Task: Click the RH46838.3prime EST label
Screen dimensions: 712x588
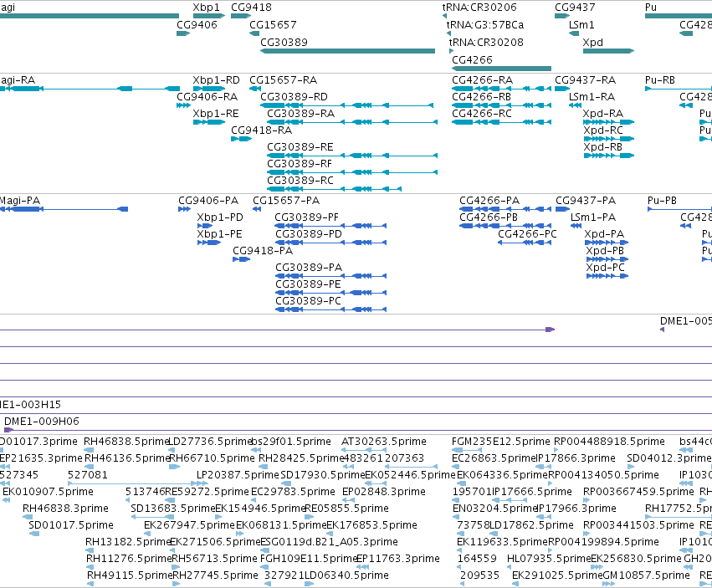Action: point(65,508)
